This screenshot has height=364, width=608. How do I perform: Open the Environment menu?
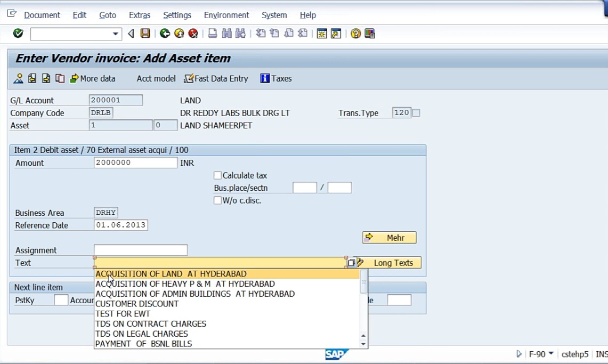click(226, 15)
